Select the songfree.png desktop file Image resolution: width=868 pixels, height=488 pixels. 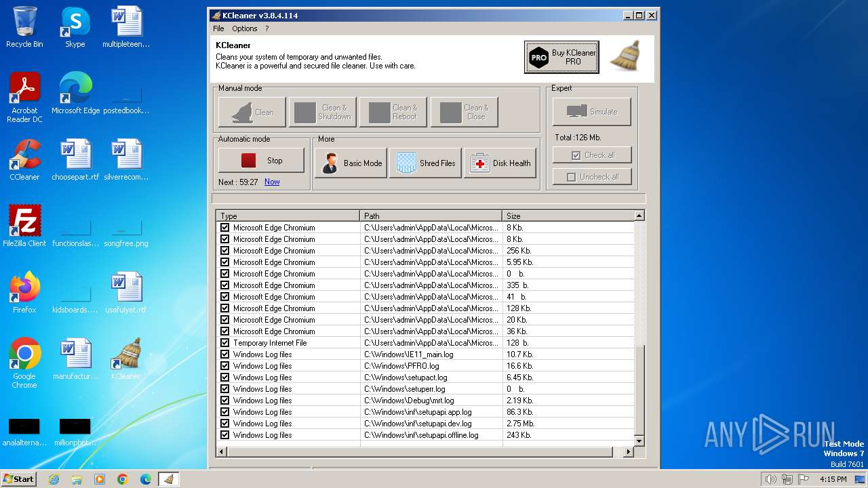click(x=126, y=230)
